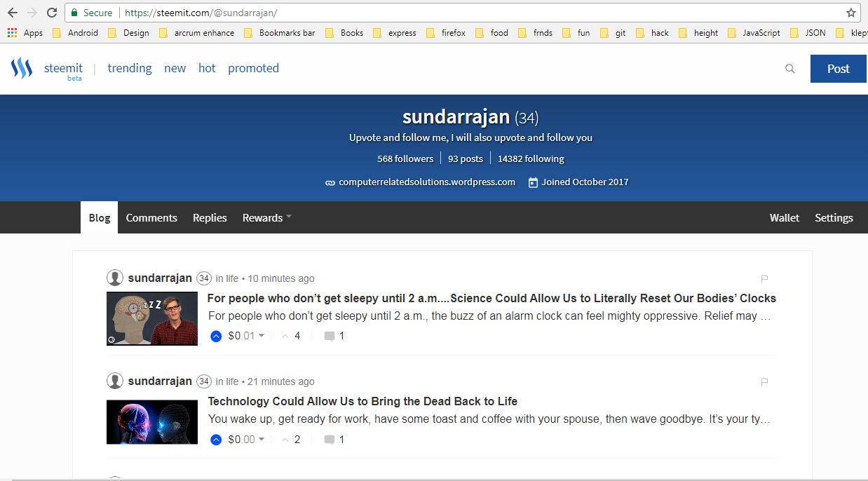The width and height of the screenshot is (868, 481).
Task: Click the browser back arrow
Action: [x=13, y=13]
